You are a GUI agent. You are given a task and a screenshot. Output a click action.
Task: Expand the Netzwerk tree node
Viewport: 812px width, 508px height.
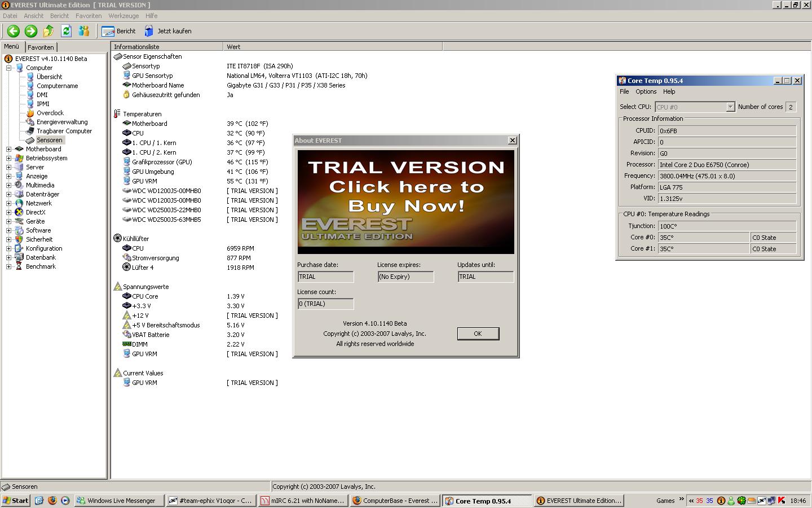(9, 203)
